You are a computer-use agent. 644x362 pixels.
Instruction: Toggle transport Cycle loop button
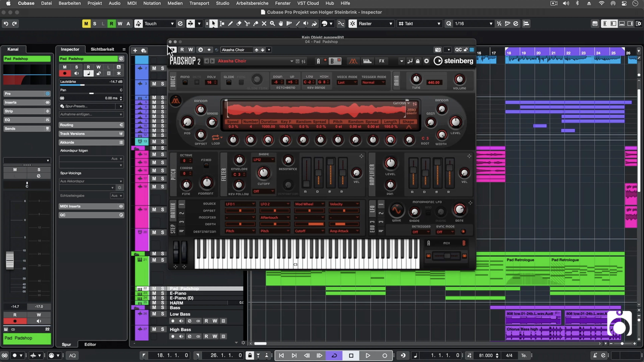(x=334, y=355)
